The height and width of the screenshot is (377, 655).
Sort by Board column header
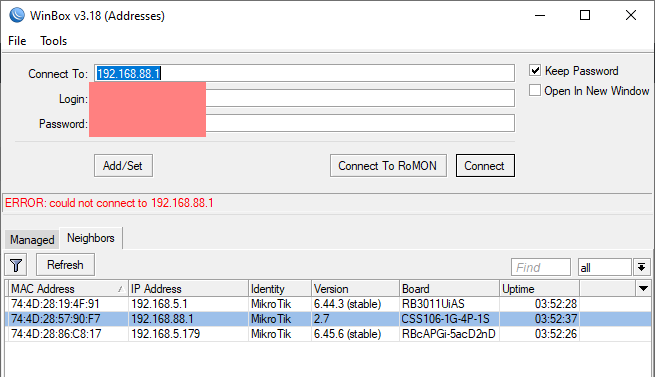[449, 289]
